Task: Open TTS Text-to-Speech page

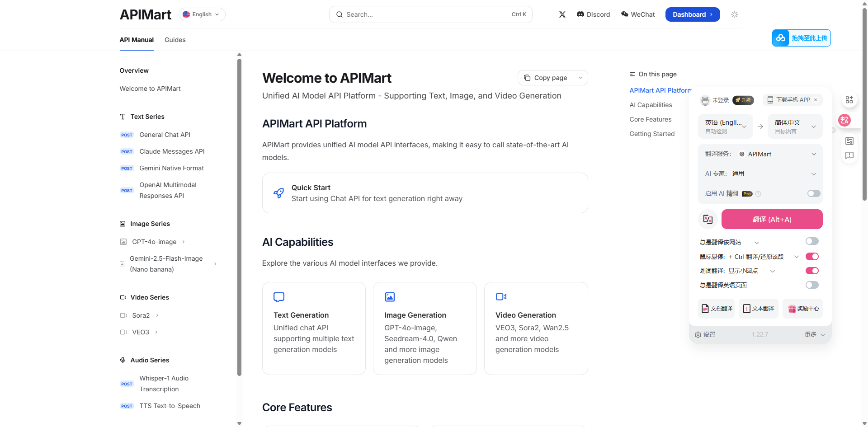Action: tap(170, 406)
